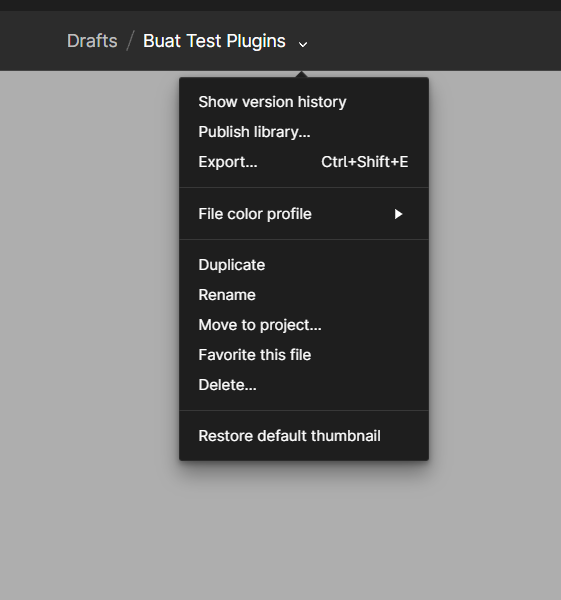This screenshot has width=561, height=600.
Task: Click the gray canvas below the menu
Action: pos(304,532)
